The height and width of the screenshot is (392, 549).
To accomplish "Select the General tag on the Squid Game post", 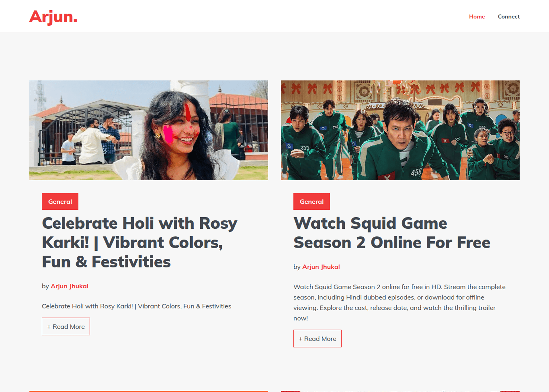I will point(311,202).
